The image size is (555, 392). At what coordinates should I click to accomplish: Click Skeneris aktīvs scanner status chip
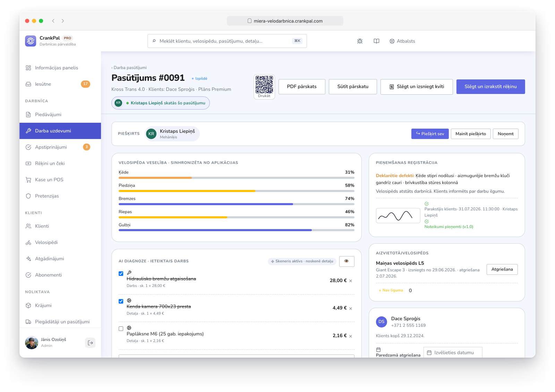[302, 261]
